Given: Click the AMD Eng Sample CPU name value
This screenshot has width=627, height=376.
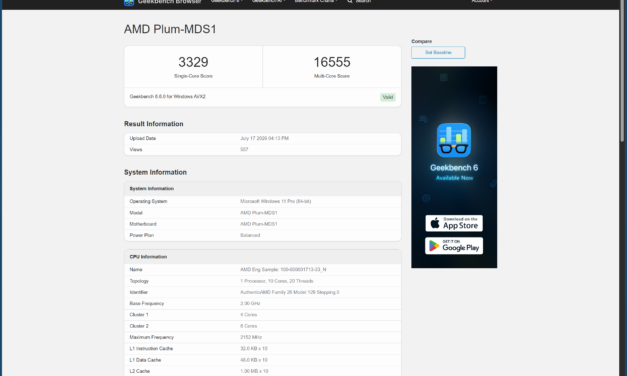Looking at the screenshot, I should tap(283, 270).
